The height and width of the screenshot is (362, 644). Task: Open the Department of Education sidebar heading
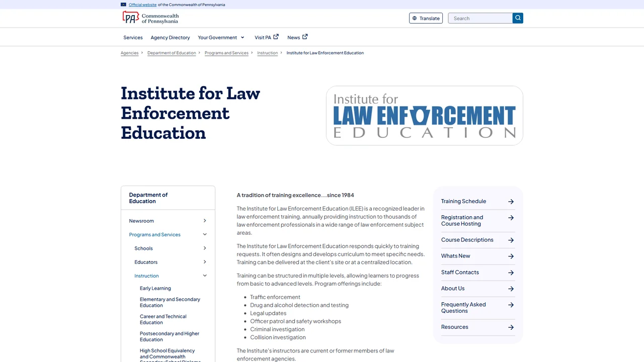tap(148, 198)
